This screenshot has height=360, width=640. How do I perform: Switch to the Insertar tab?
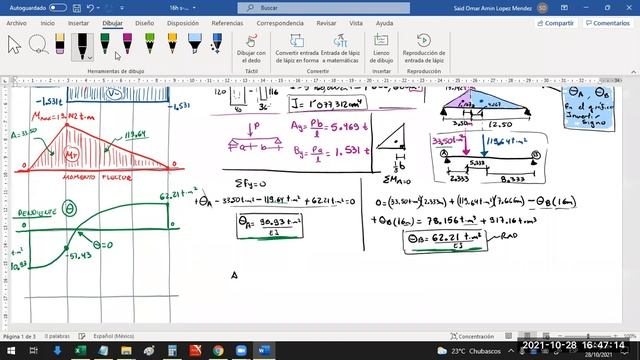tap(78, 23)
